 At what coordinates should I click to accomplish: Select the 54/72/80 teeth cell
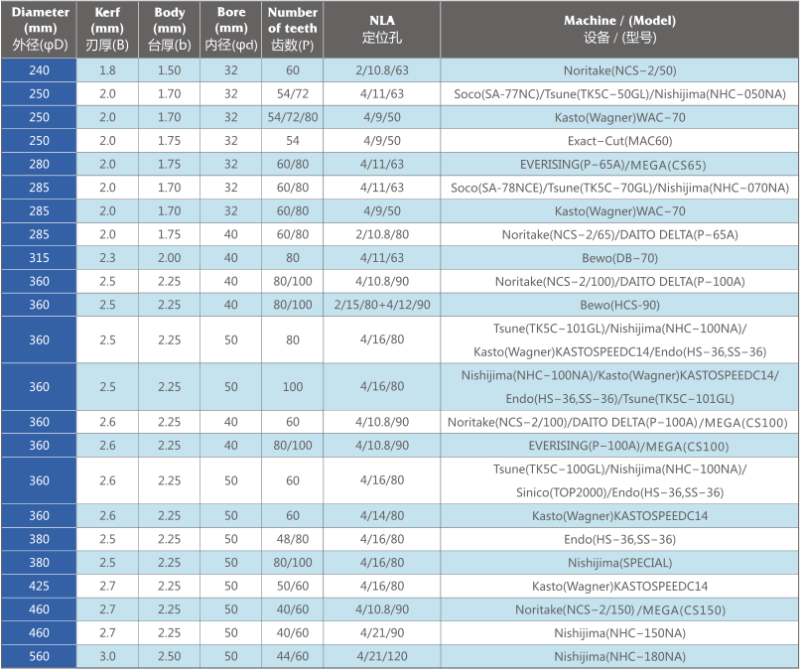pos(292,117)
